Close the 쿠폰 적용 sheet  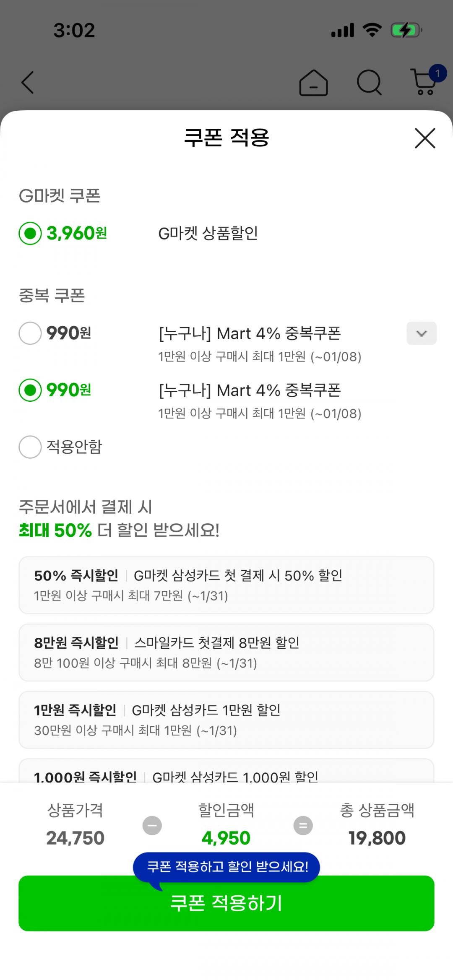(x=425, y=138)
